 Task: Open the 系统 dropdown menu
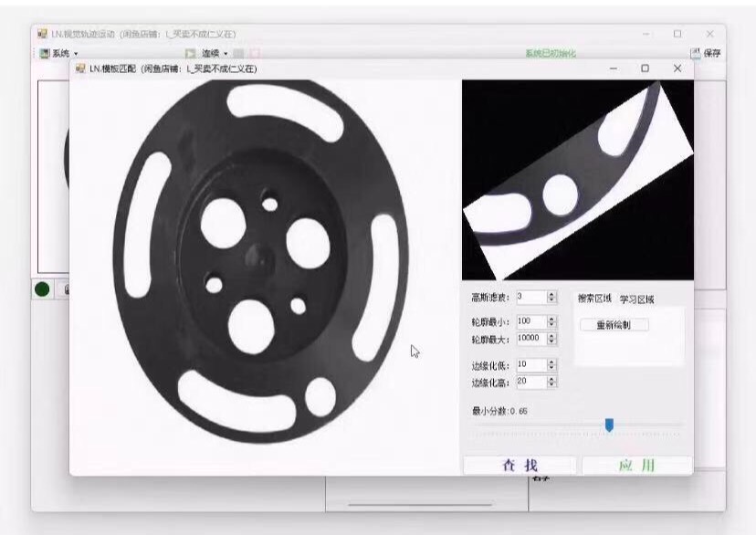coord(62,54)
